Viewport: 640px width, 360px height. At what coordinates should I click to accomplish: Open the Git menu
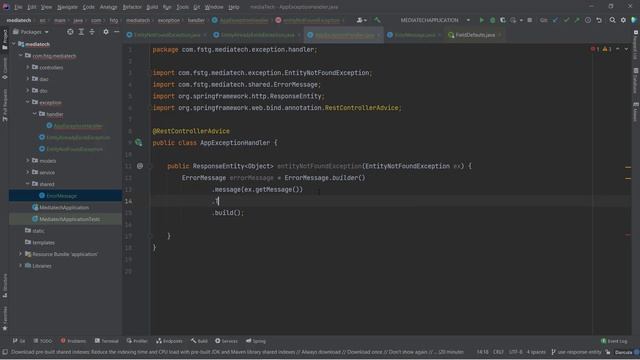tap(197, 7)
